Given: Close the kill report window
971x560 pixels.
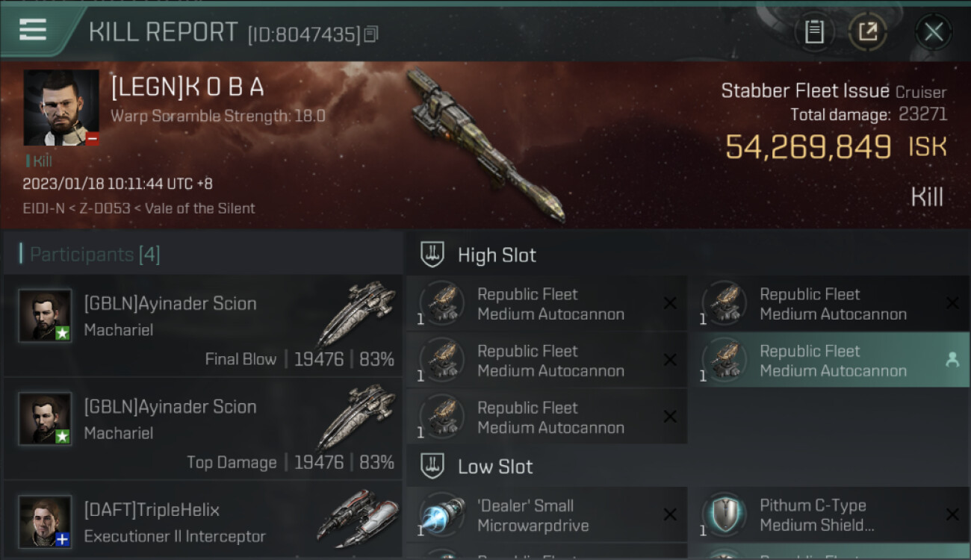Looking at the screenshot, I should (x=933, y=31).
